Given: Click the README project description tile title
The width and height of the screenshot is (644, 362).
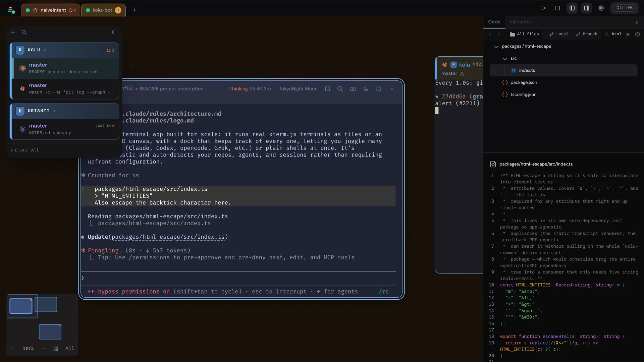Looking at the screenshot, I should tap(171, 89).
